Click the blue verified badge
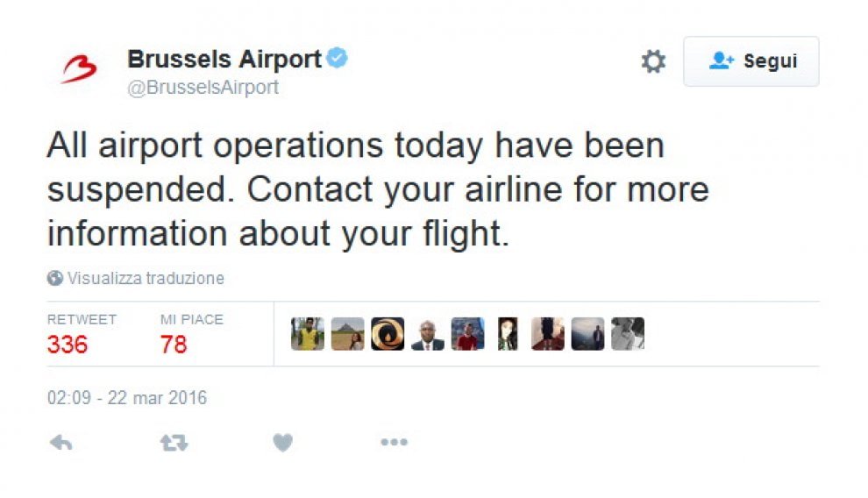Screen dimensions: 868x498 pos(338,58)
